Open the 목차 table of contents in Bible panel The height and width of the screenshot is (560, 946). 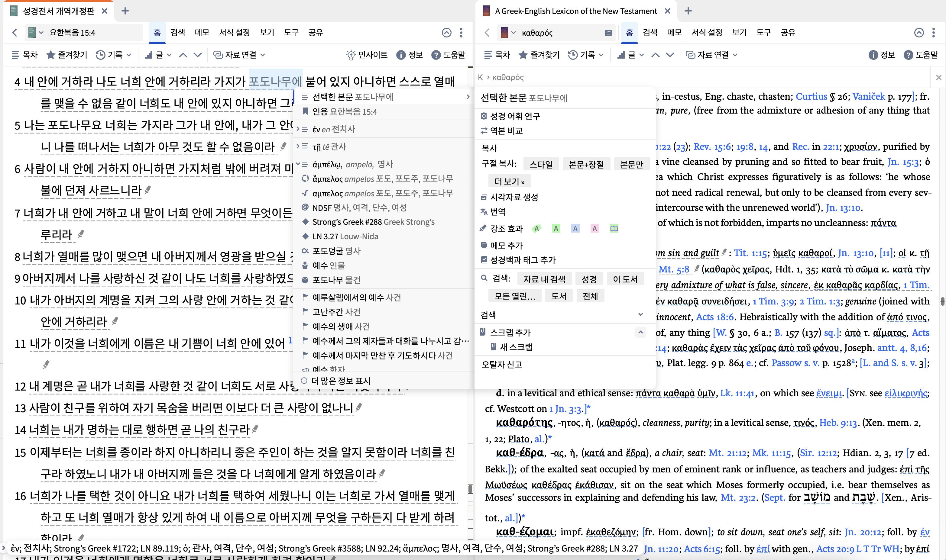(x=24, y=55)
